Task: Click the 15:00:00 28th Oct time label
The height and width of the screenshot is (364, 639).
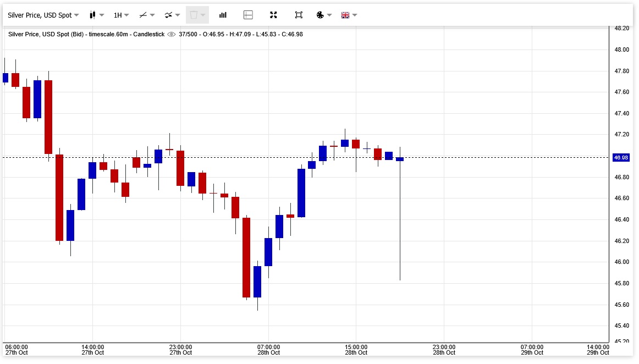Action: (356, 350)
